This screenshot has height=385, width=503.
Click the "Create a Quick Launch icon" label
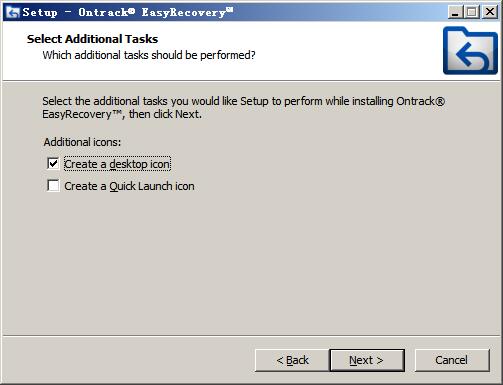(129, 186)
